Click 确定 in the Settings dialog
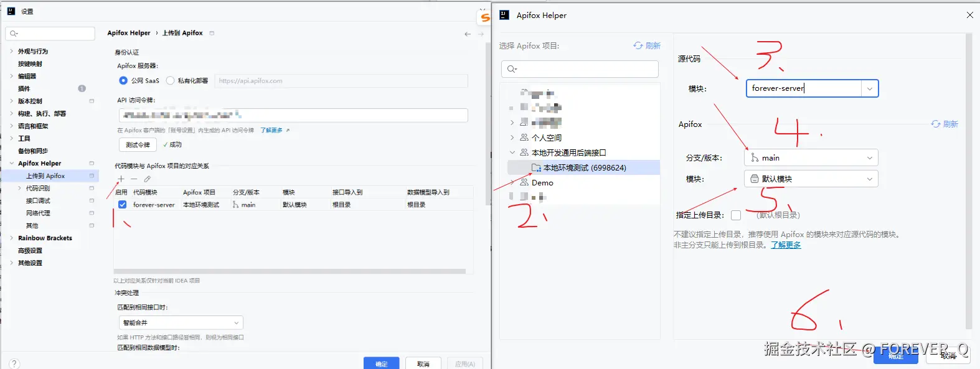The width and height of the screenshot is (980, 369). (x=382, y=363)
